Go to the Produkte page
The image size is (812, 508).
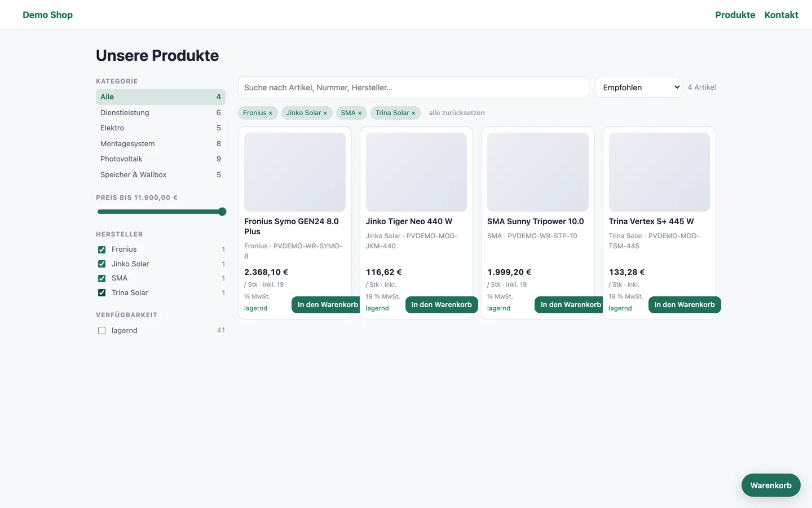coord(735,15)
